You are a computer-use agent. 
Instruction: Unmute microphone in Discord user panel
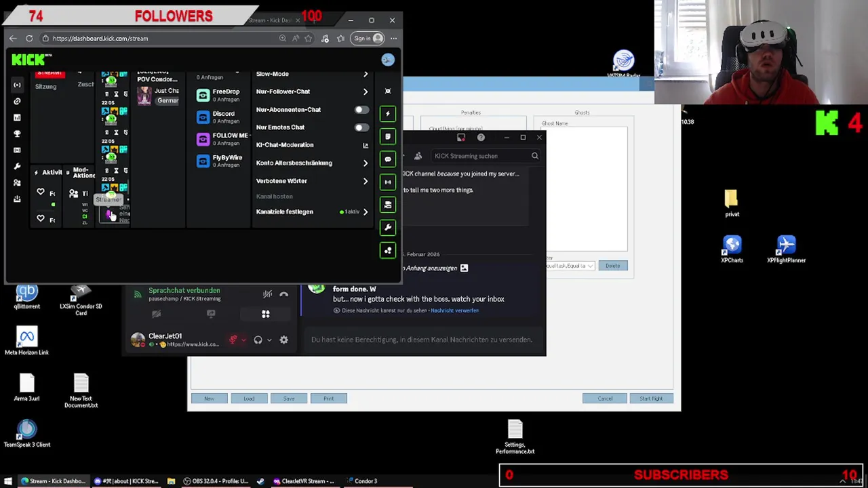click(233, 340)
